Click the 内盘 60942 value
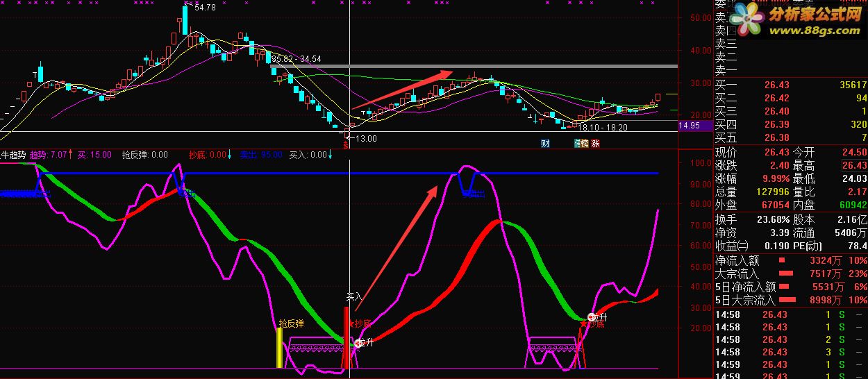Screen dimensions: 868x379 (x=852, y=205)
